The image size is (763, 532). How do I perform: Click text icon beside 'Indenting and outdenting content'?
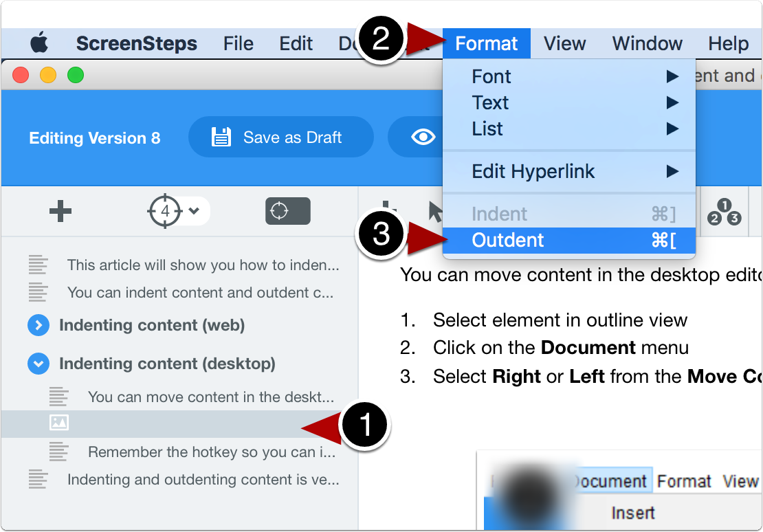[x=38, y=480]
